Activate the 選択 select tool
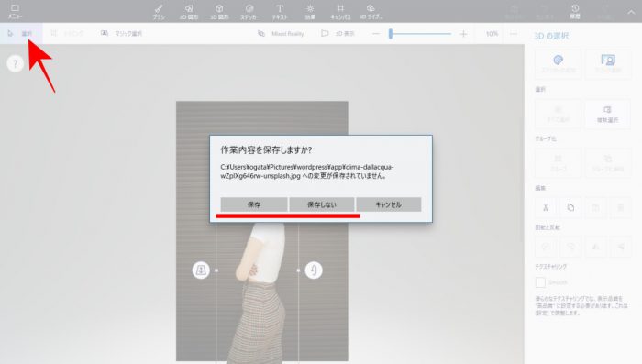642x364 pixels. click(20, 34)
